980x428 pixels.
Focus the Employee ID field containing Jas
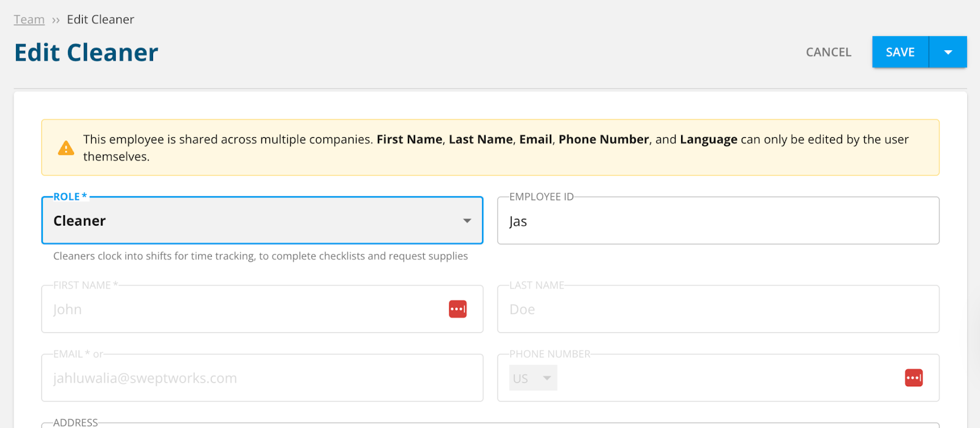[x=718, y=221]
